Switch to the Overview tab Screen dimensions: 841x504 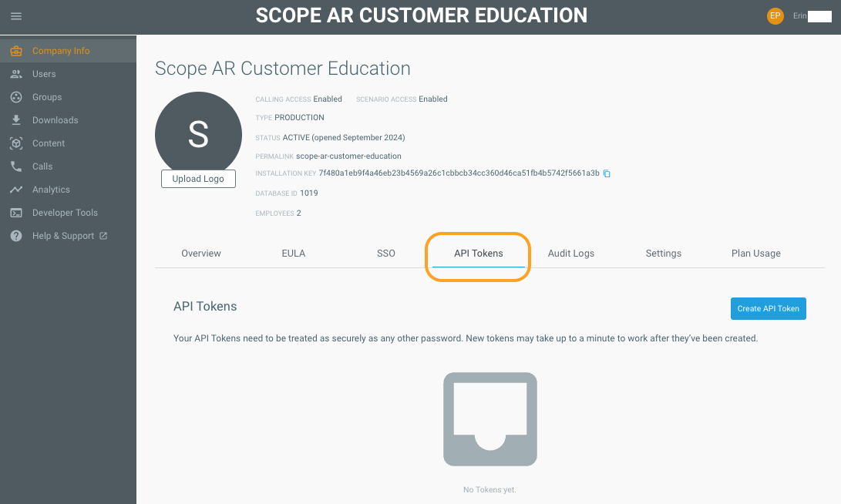pos(201,253)
